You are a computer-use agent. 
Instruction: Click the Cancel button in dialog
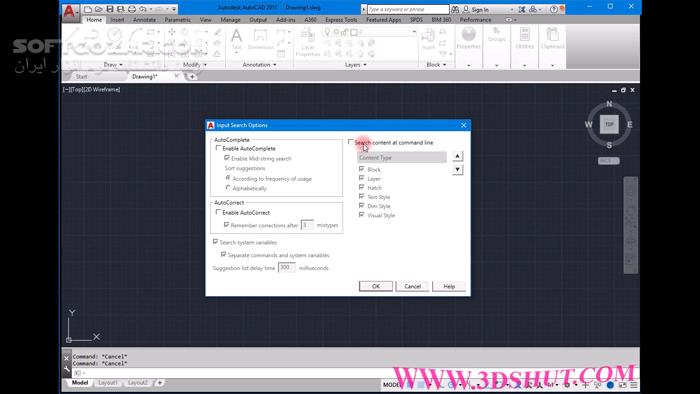point(412,286)
